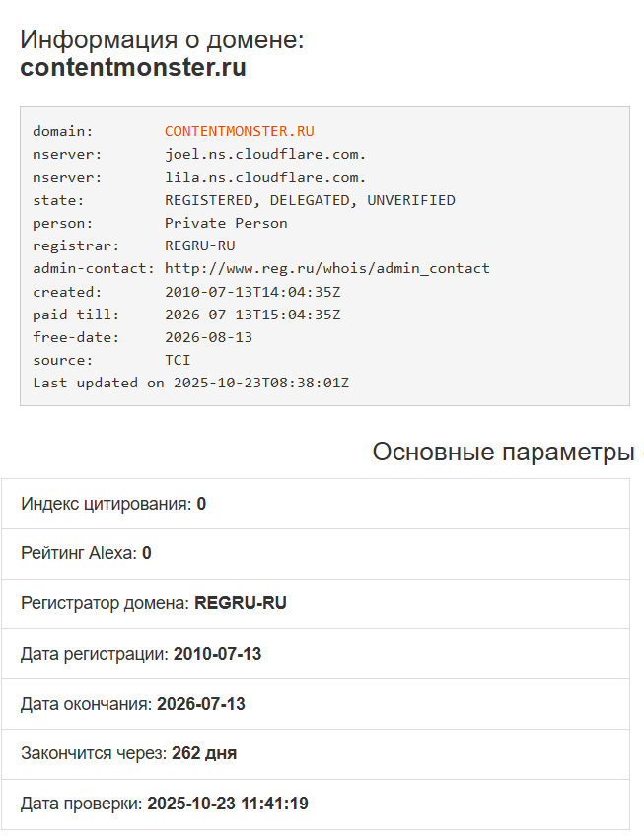Click the created date 2010-07-13T14:04:35Z
Viewport: 644px width, 839px height.
coord(252,292)
